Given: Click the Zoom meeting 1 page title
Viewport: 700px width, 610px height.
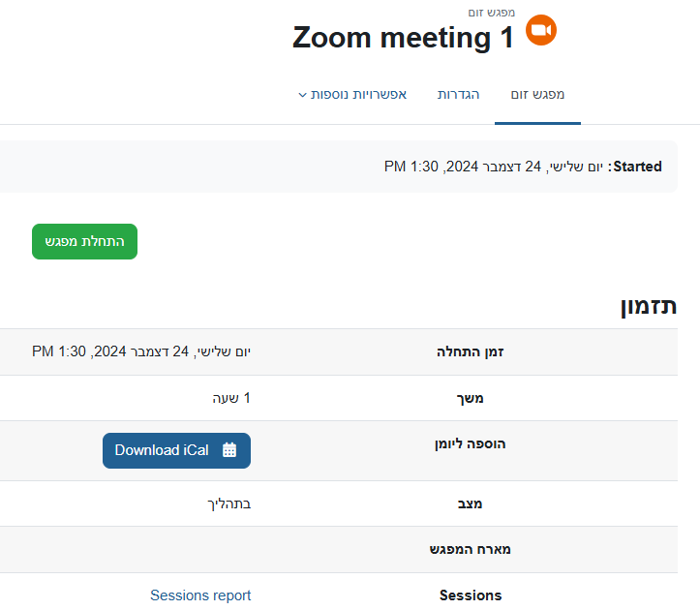Looking at the screenshot, I should point(403,38).
